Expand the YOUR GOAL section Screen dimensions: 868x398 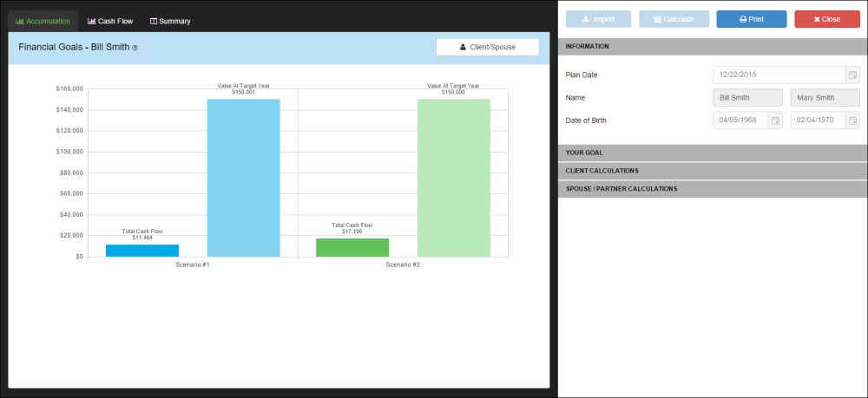click(713, 153)
